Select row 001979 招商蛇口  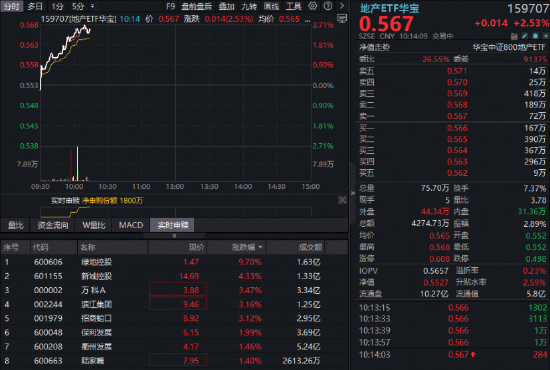coord(174,318)
